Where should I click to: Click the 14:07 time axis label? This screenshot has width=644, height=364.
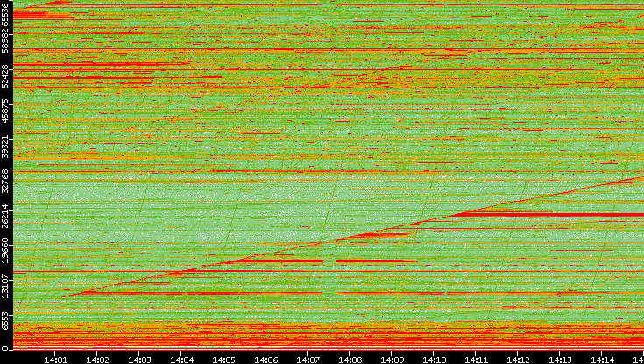click(x=308, y=360)
